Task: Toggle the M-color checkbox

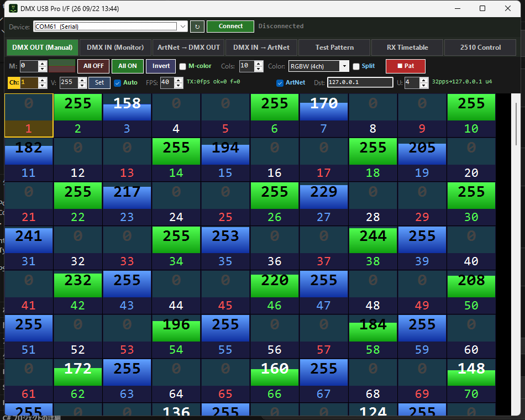Action: (x=182, y=66)
